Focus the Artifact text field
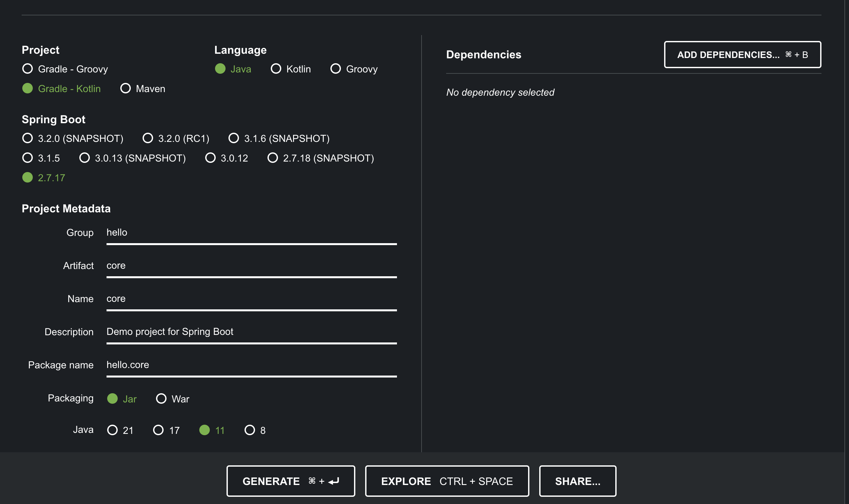This screenshot has height=504, width=849. [x=251, y=265]
